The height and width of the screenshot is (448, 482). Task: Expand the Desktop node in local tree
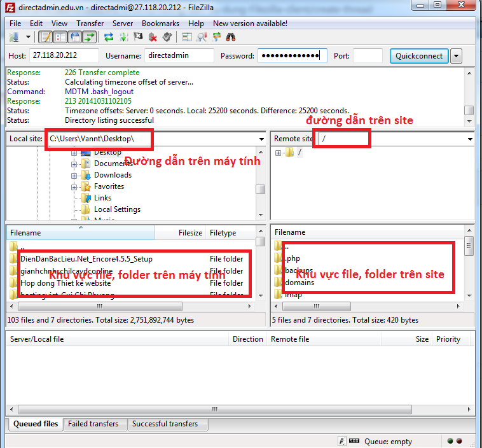pos(74,153)
